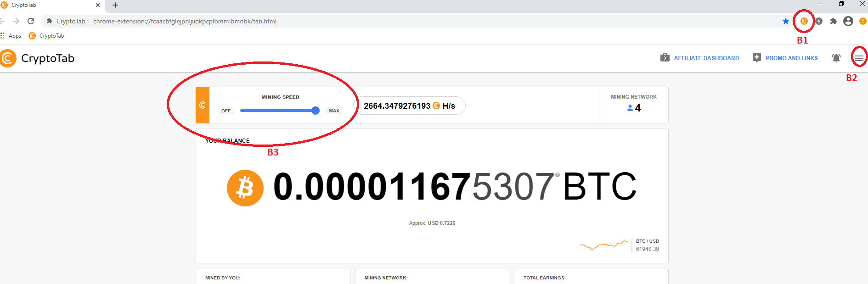Image resolution: width=868 pixels, height=284 pixels.
Task: Go back in browser history
Action: [2, 21]
